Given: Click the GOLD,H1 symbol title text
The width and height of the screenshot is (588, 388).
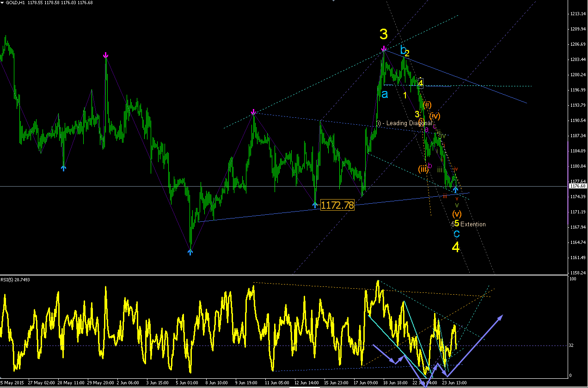Looking at the screenshot, I should point(15,2).
